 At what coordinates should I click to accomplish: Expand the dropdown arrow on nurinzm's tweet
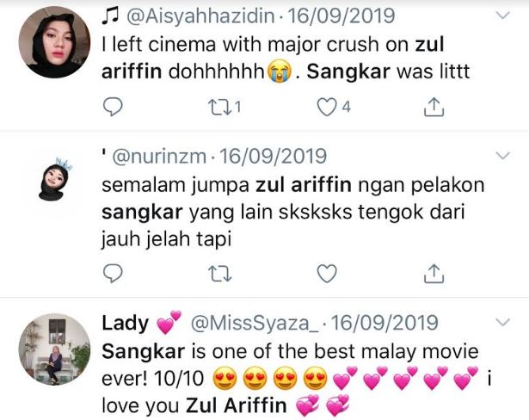502,155
